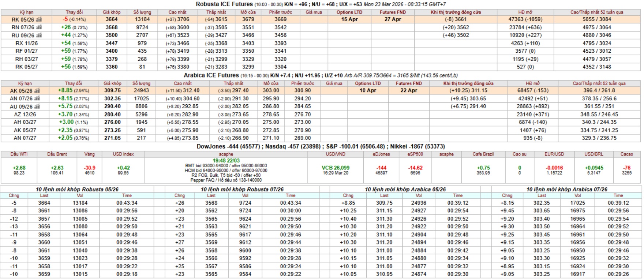Select the RX 11/26 contract row label

pyautogui.click(x=26, y=43)
